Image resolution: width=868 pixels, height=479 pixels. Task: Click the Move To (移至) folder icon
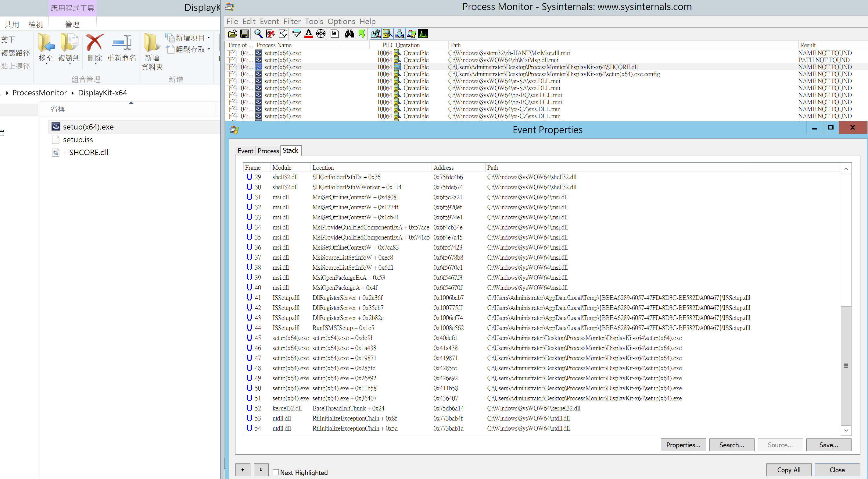(x=46, y=43)
